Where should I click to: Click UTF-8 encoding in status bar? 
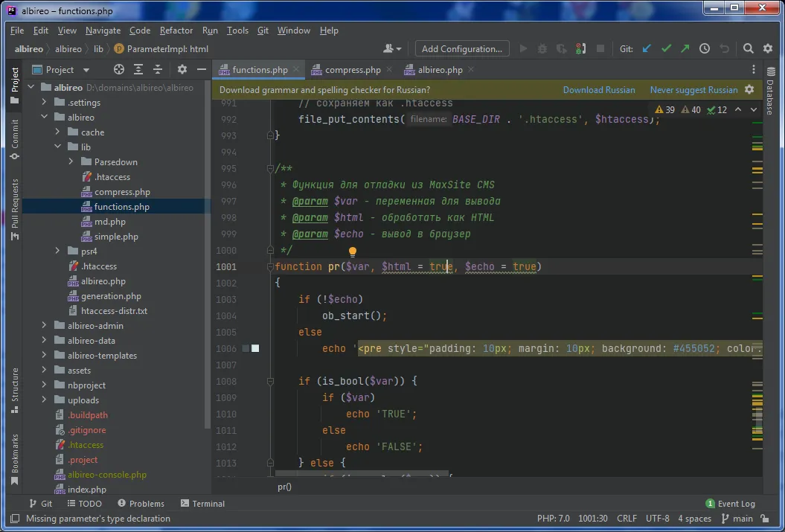coord(657,519)
